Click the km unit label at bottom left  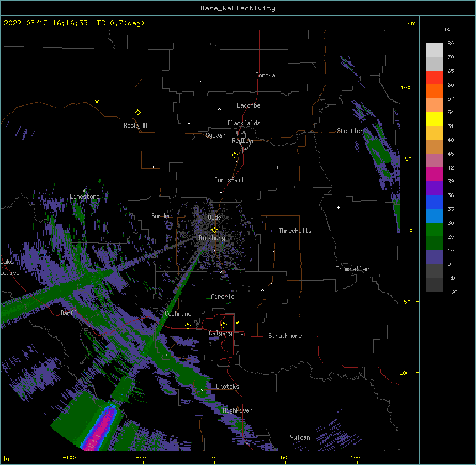point(8,459)
